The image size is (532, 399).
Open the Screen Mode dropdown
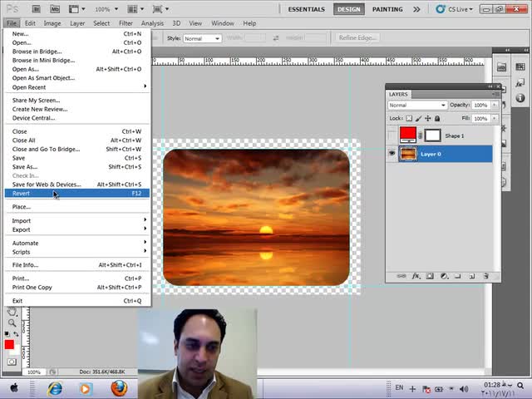click(160, 9)
